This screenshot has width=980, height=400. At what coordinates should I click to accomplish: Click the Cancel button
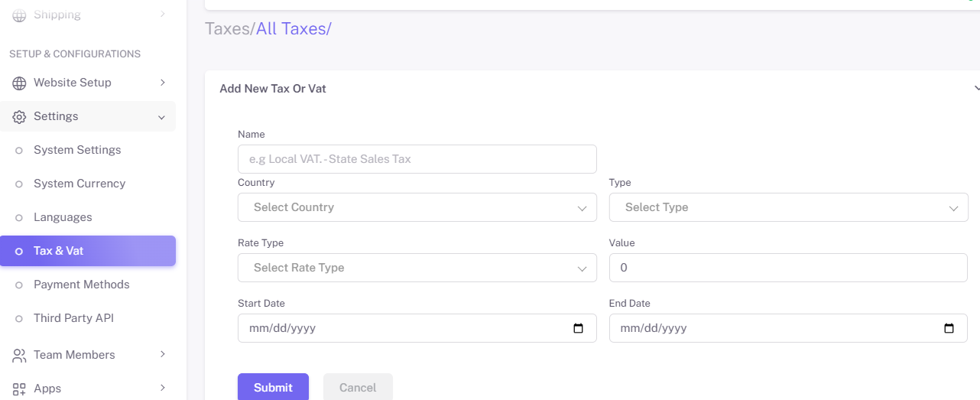(x=358, y=387)
